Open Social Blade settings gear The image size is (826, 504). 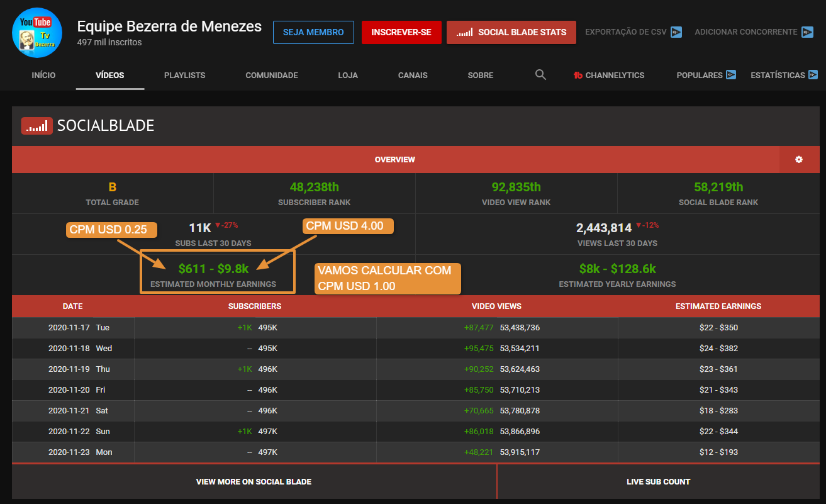pos(799,159)
